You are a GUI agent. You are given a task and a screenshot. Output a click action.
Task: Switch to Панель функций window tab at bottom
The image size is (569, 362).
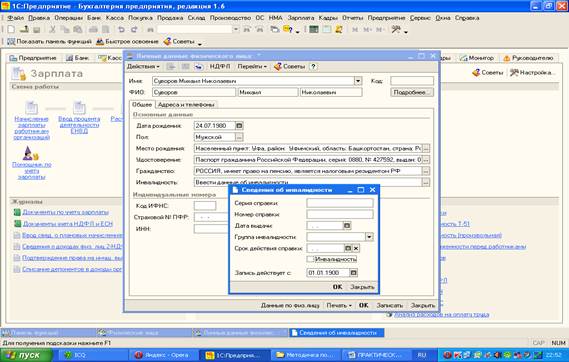pyautogui.click(x=49, y=333)
